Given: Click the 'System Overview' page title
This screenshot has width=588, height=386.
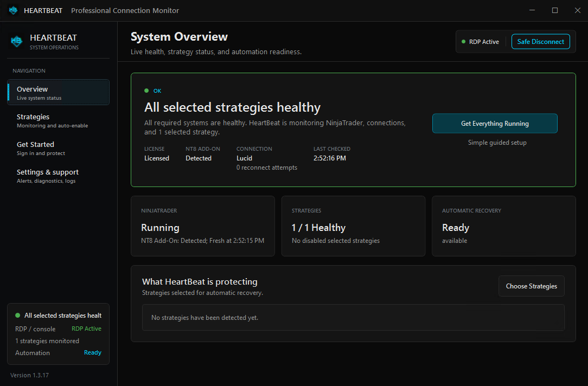Looking at the screenshot, I should click(x=179, y=37).
